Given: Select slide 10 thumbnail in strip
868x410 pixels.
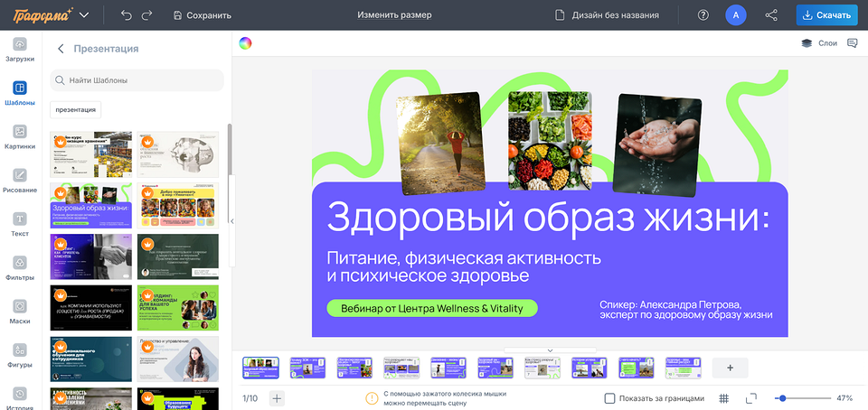Looking at the screenshot, I should tap(684, 368).
